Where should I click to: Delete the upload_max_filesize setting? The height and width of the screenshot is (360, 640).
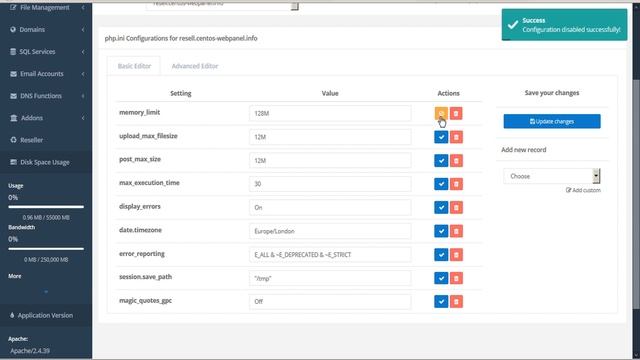[x=456, y=137]
